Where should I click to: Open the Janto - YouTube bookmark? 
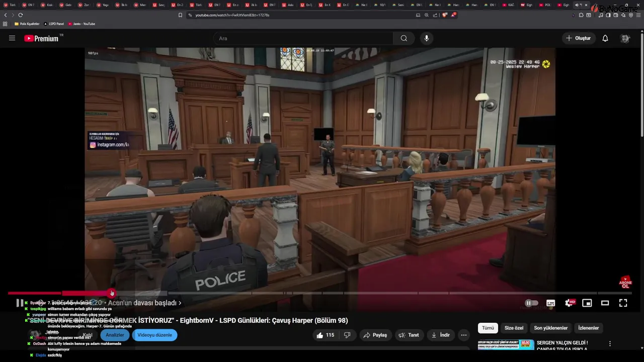click(x=82, y=24)
